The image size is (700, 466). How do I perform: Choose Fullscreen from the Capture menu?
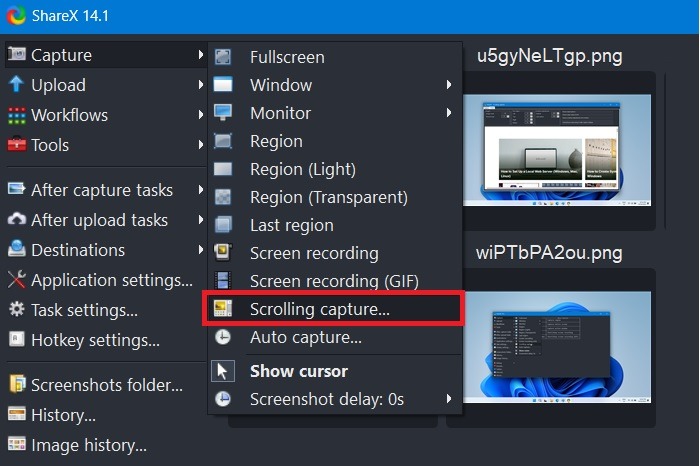pos(335,57)
